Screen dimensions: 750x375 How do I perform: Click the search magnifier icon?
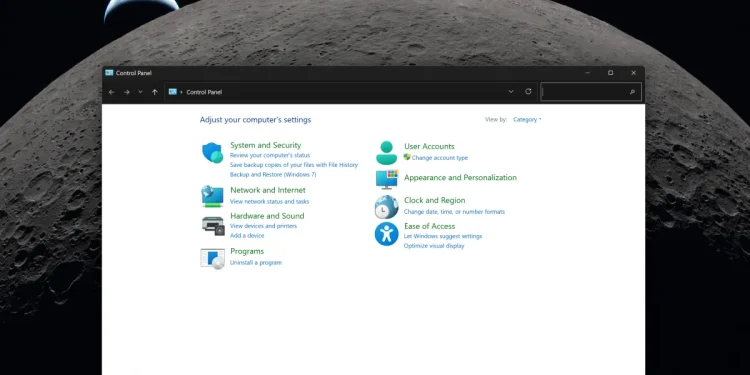[x=632, y=92]
